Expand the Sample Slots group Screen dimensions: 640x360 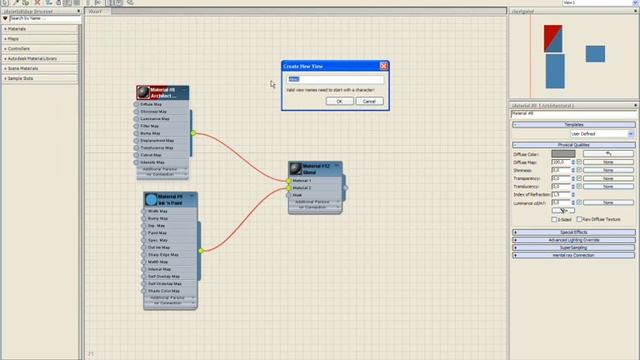click(x=40, y=78)
